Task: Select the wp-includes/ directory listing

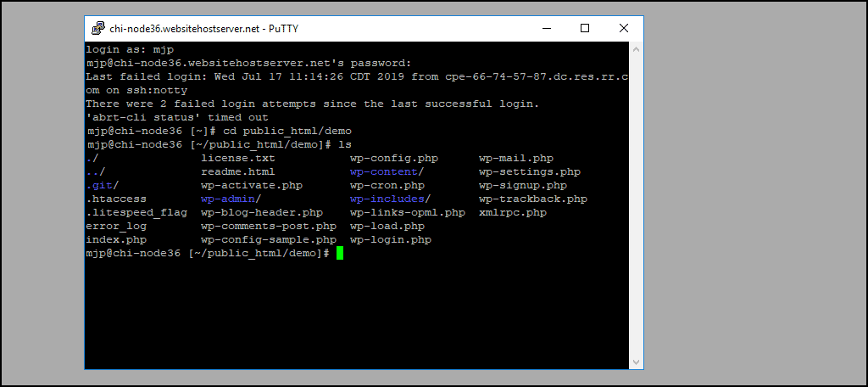Action: pyautogui.click(x=390, y=199)
